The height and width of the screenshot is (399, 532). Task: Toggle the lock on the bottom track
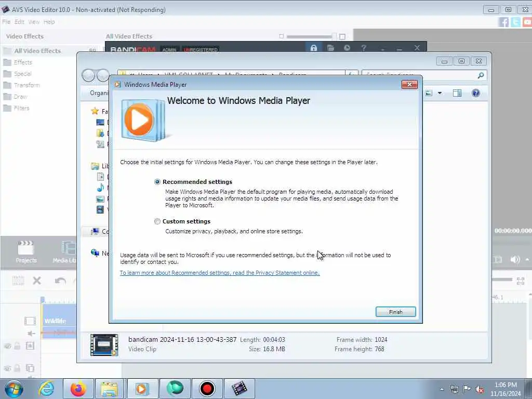coord(17,368)
